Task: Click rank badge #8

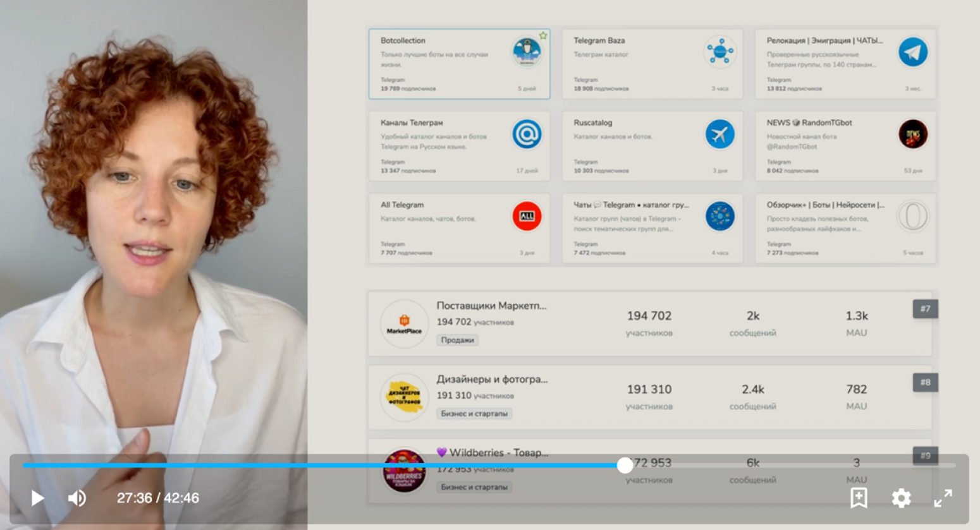Action: [x=925, y=382]
